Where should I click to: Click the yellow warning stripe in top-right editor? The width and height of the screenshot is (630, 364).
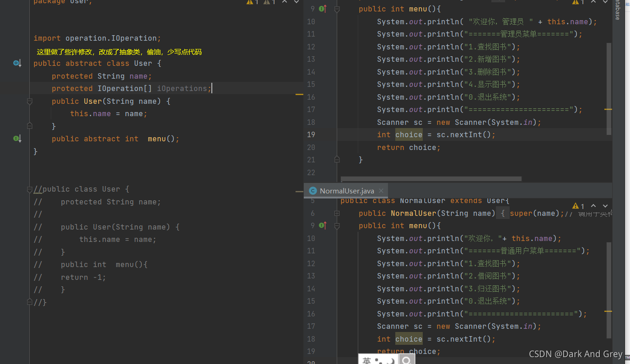tap(608, 110)
